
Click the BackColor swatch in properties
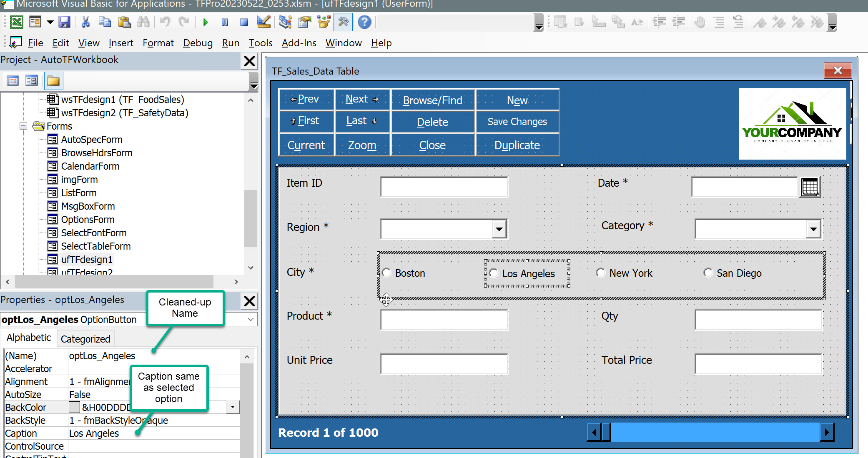pos(74,407)
